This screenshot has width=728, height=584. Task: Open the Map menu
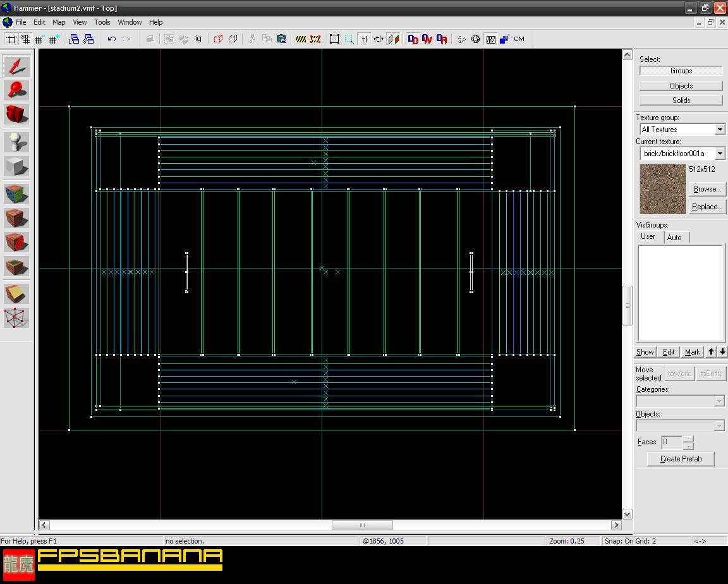click(59, 22)
